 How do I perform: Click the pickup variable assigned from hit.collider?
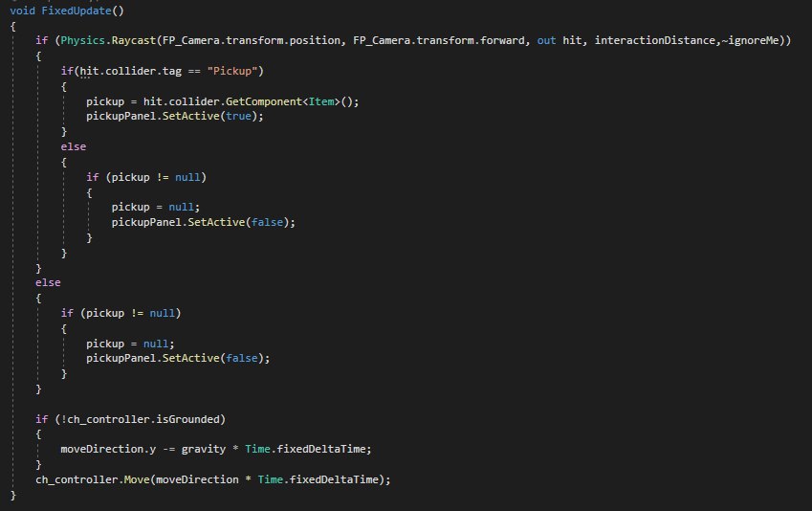(105, 101)
